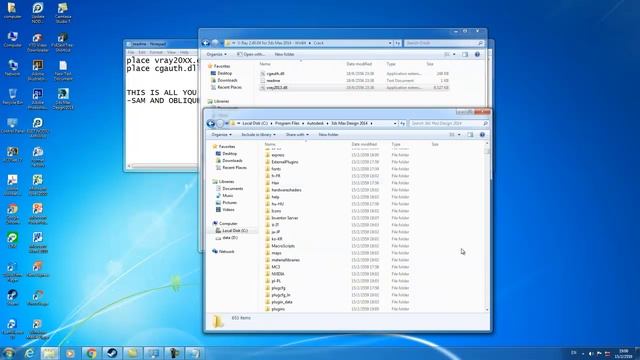Open the Network desktop icon
The width and height of the screenshot is (640, 360).
13,68
